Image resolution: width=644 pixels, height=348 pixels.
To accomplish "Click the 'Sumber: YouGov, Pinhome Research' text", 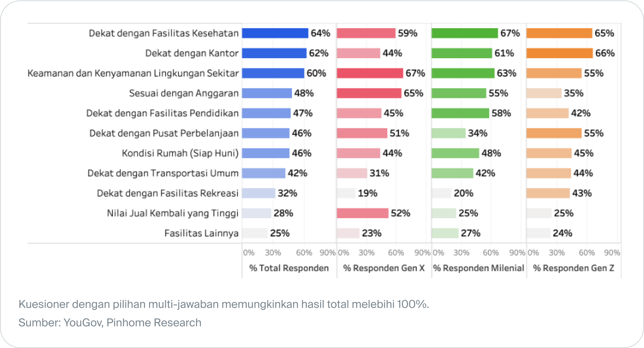I will [x=110, y=322].
